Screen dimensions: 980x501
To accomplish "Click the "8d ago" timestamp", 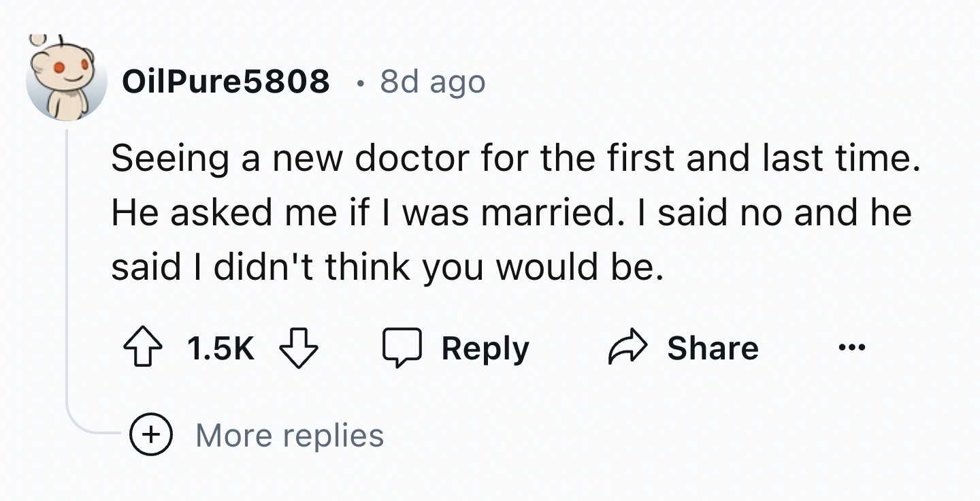I will click(432, 82).
